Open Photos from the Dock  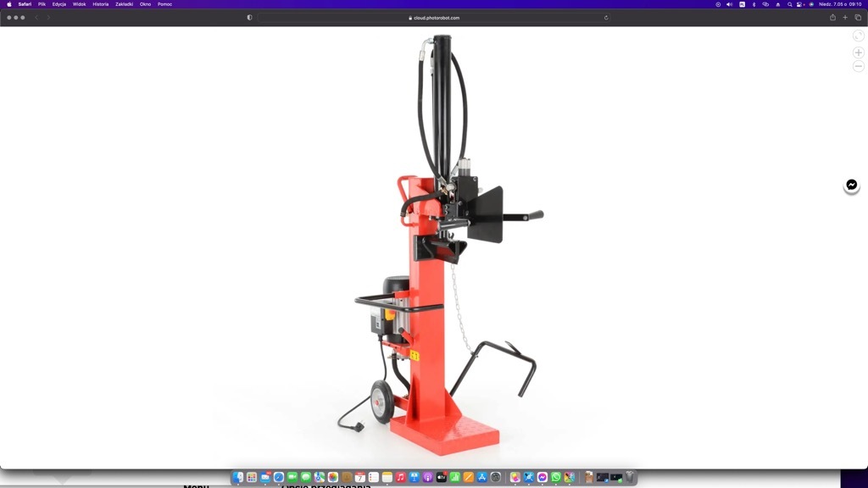point(332,478)
